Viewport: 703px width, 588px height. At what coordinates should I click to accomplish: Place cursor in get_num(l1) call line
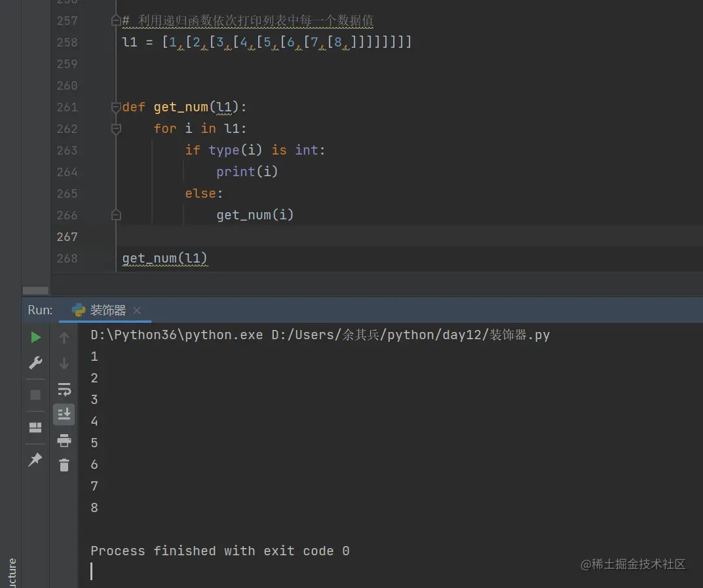[x=164, y=258]
